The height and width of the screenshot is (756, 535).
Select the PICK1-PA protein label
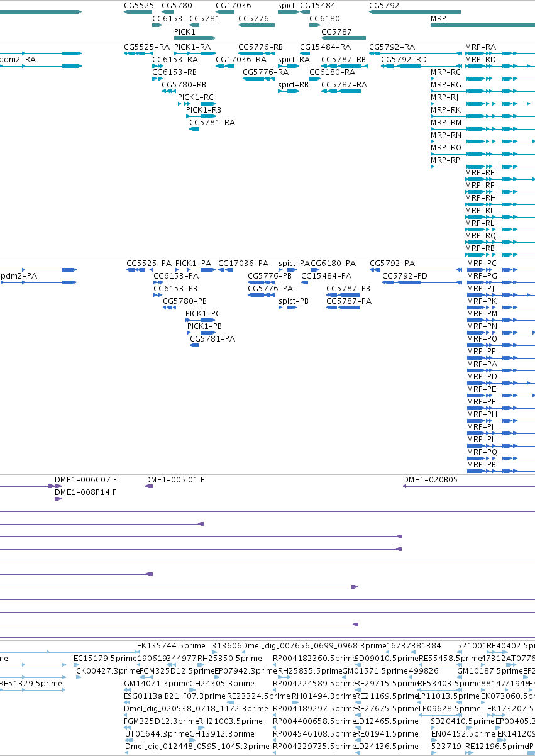[x=194, y=264]
